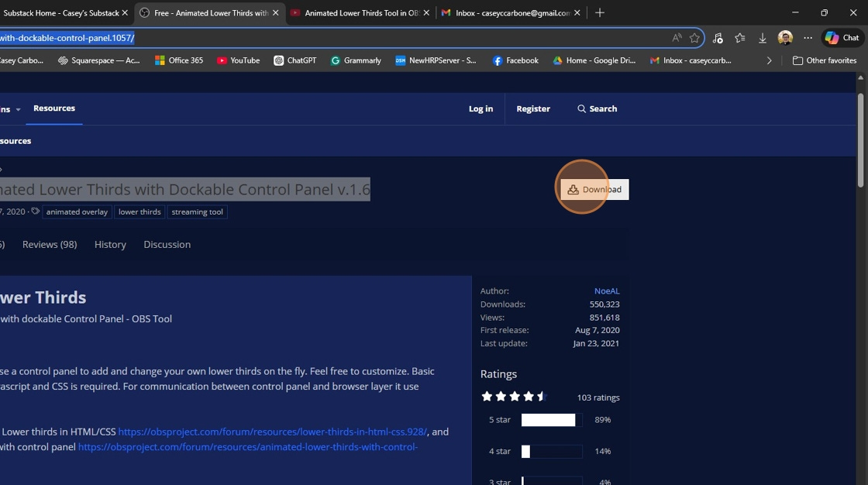The image size is (868, 485).
Task: Restore down the browser window
Action: pyautogui.click(x=824, y=12)
